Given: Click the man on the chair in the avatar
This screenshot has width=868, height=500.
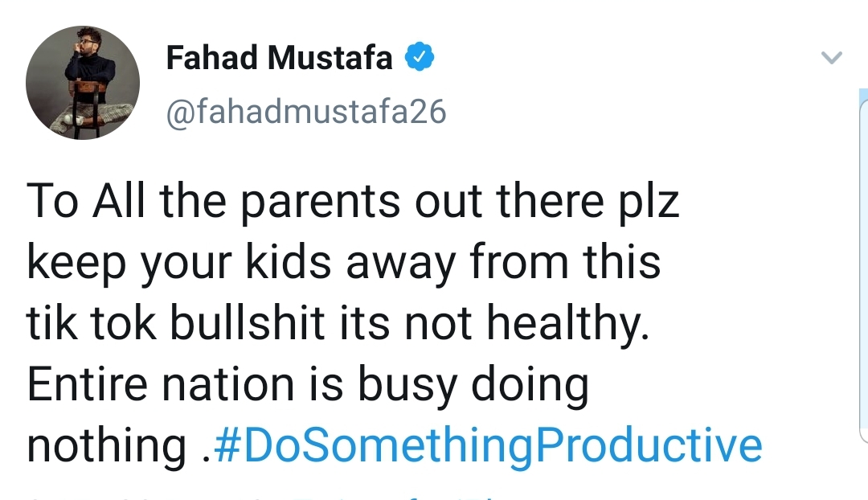Looking at the screenshot, I should pos(88,83).
